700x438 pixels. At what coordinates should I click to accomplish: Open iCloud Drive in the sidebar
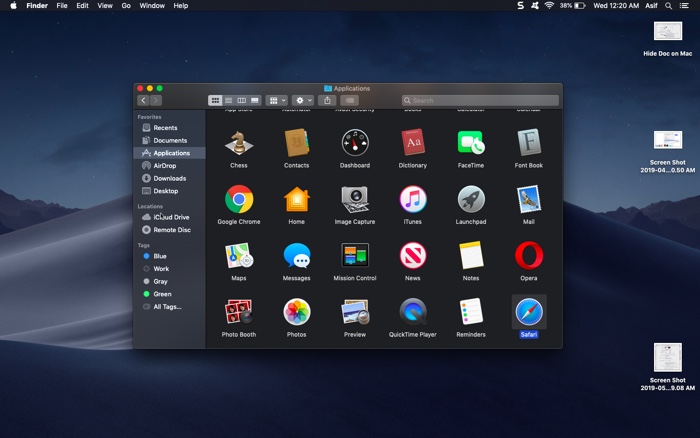click(x=169, y=217)
